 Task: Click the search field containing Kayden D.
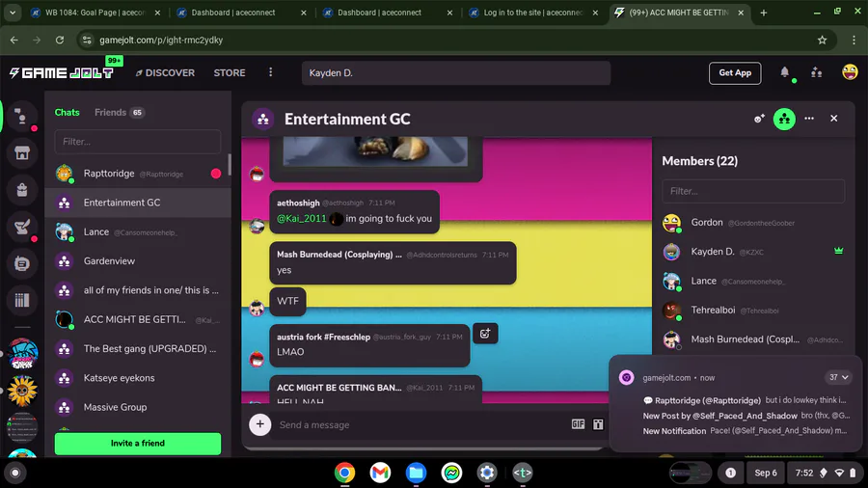tap(456, 73)
